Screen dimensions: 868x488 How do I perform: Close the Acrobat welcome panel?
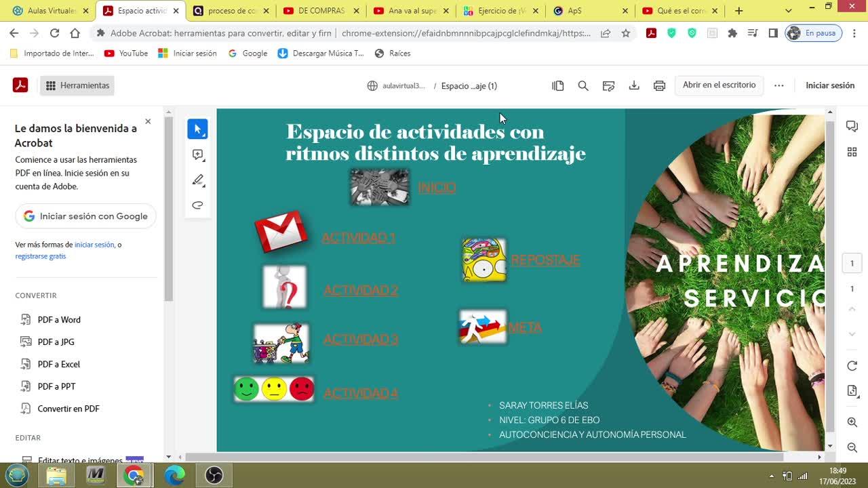(x=148, y=121)
